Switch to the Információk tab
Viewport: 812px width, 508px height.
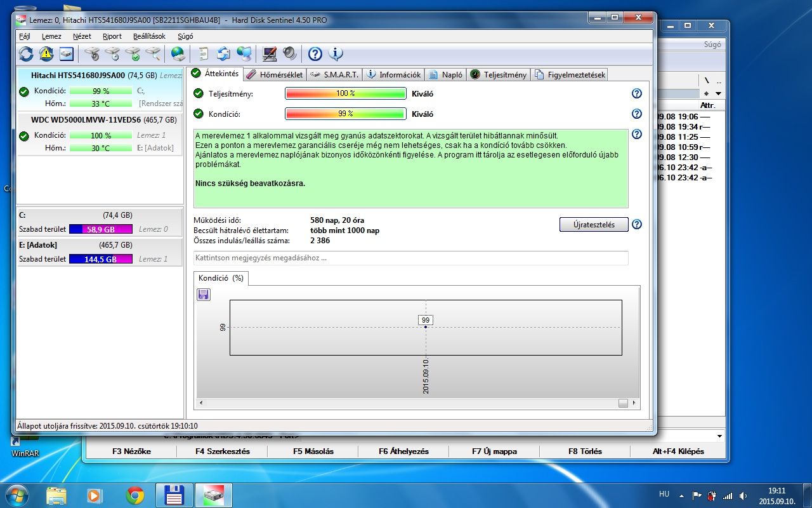click(x=393, y=75)
